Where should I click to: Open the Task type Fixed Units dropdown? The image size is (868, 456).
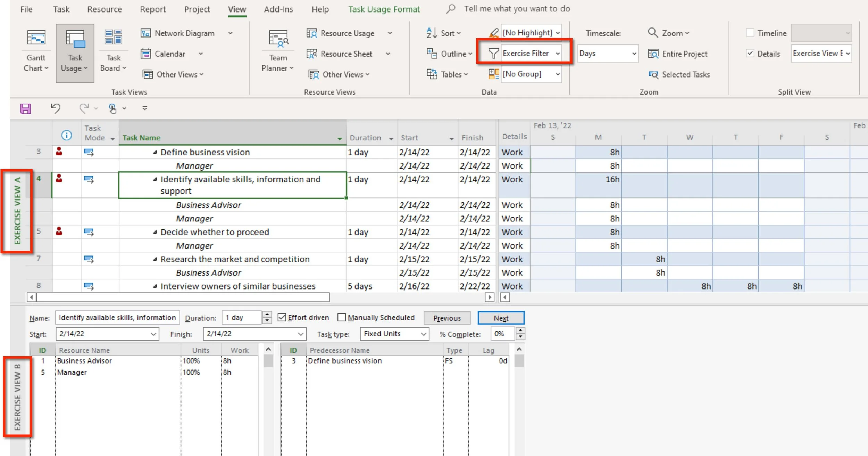[423, 334]
